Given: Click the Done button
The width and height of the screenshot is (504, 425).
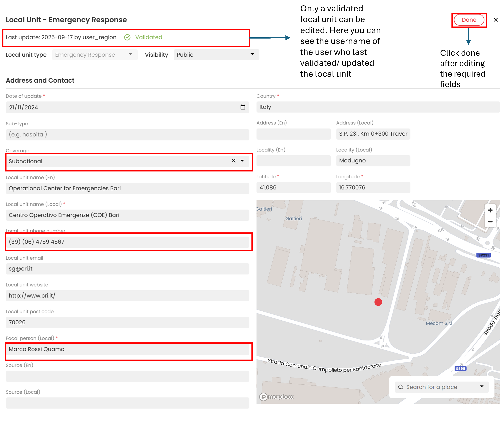Looking at the screenshot, I should [x=469, y=20].
